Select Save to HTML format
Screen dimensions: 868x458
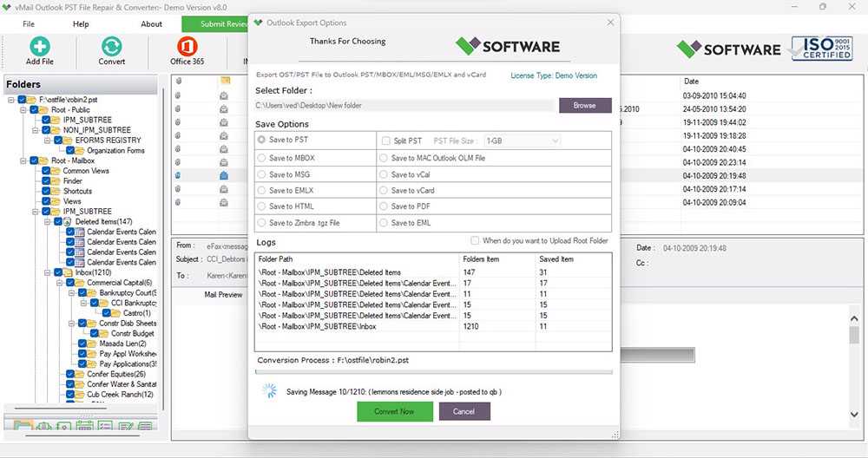[261, 206]
